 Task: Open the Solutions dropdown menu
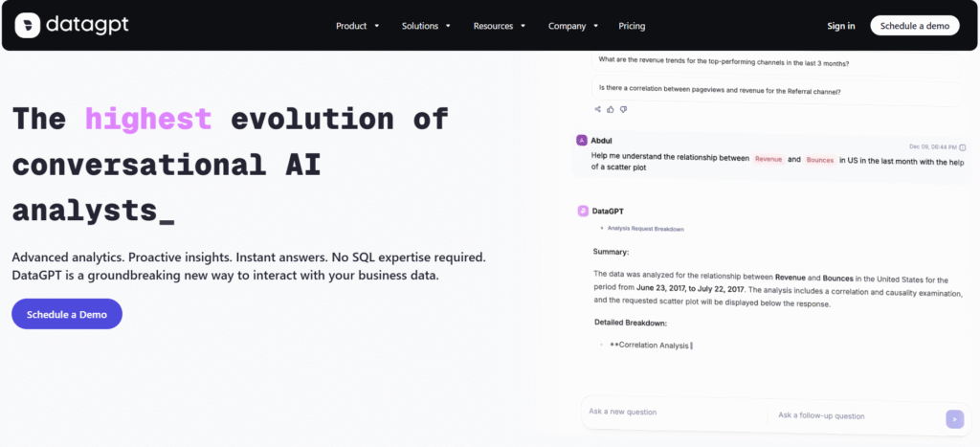point(426,26)
